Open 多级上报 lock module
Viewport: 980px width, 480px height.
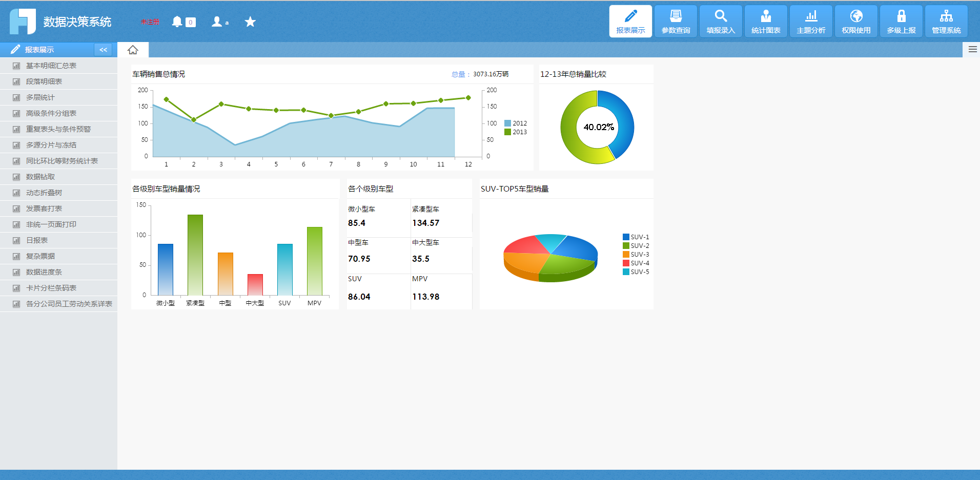(x=901, y=22)
